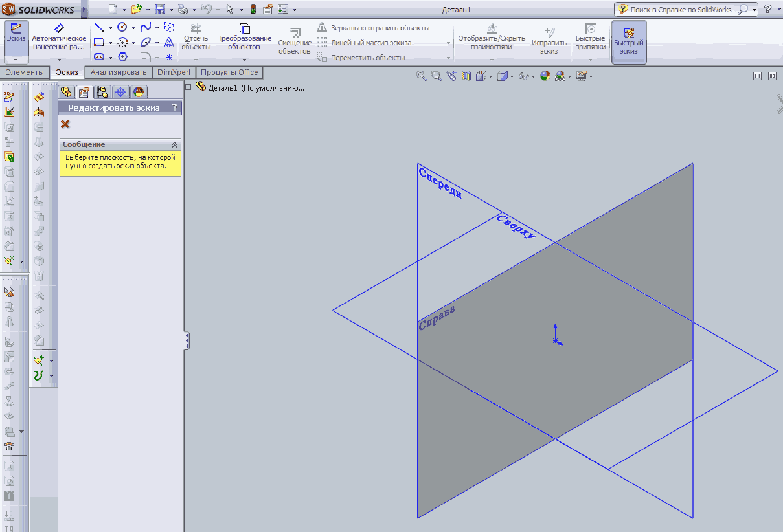Select the Line sketch tool
This screenshot has height=532, width=783.
[98, 27]
